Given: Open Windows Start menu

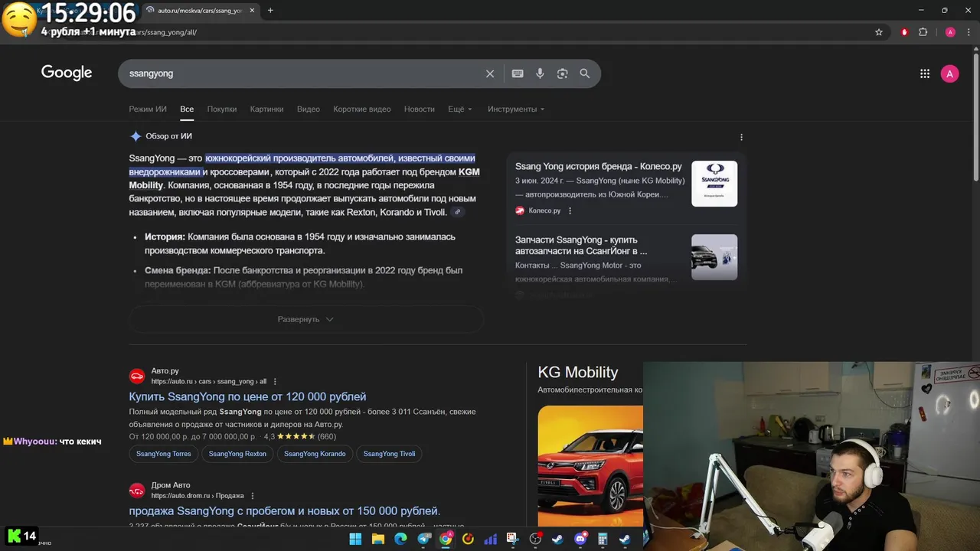Looking at the screenshot, I should tap(355, 539).
